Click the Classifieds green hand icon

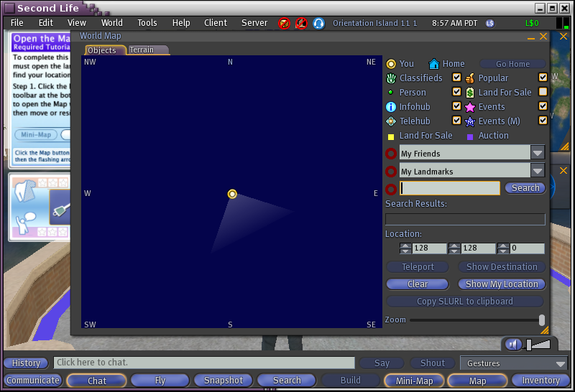pos(391,78)
